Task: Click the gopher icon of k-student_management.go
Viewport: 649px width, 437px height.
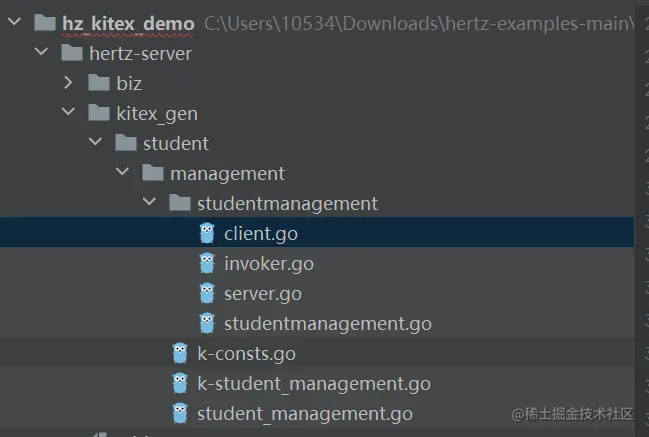Action: click(x=180, y=383)
